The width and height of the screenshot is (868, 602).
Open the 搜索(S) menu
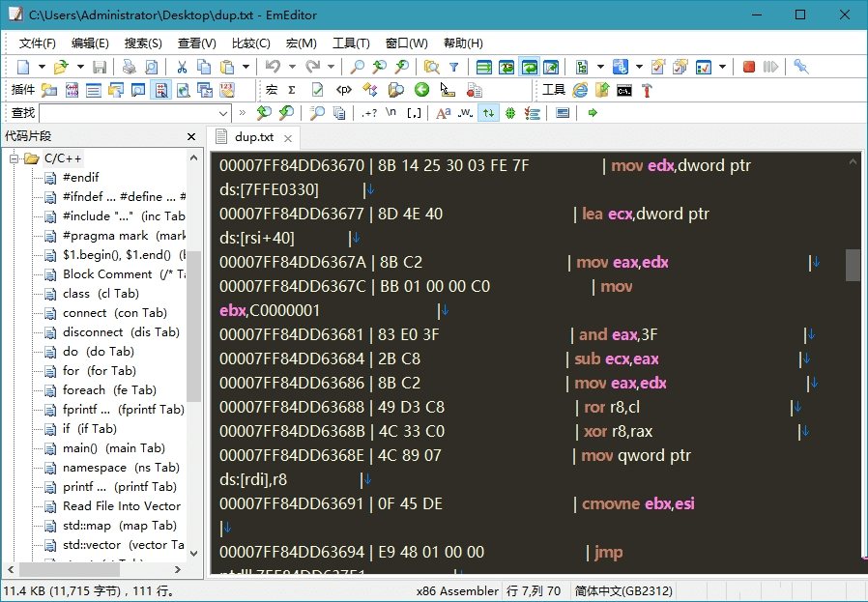(141, 43)
